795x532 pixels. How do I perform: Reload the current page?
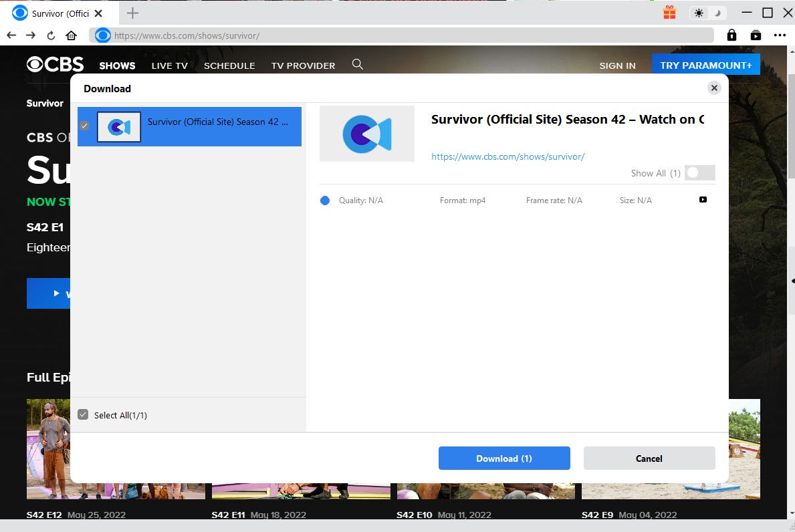tap(51, 35)
